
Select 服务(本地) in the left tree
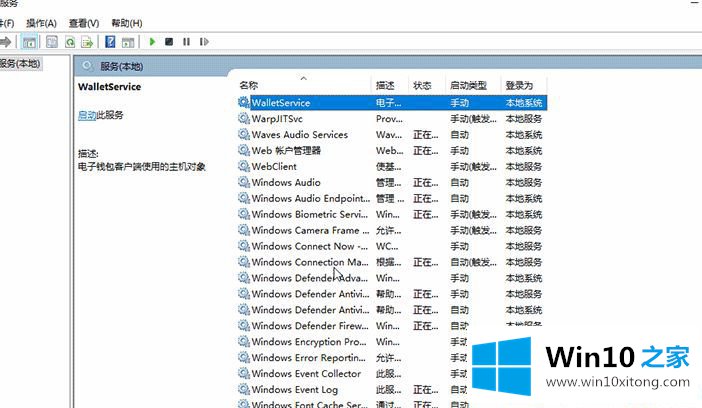20,64
